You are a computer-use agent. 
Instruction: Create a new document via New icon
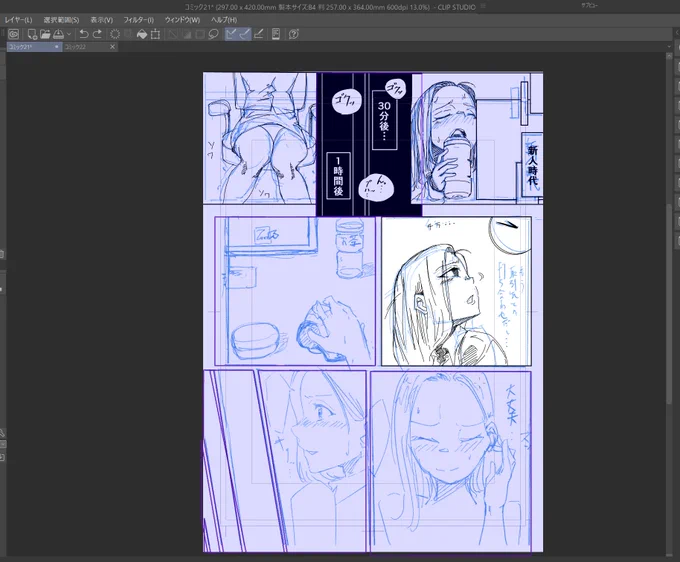32,34
